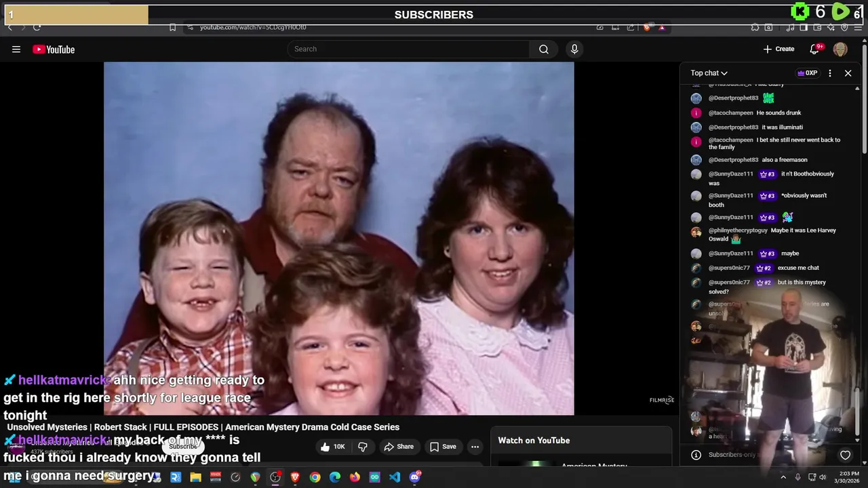Start voice search with the microphone icon
This screenshot has height=488, width=868.
[x=574, y=49]
